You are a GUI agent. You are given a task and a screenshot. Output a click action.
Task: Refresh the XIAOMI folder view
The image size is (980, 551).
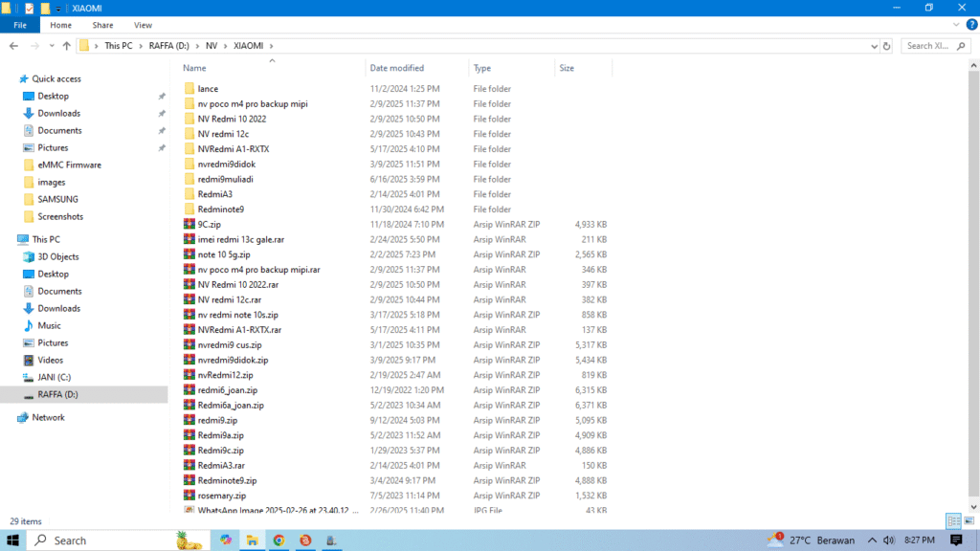(886, 46)
